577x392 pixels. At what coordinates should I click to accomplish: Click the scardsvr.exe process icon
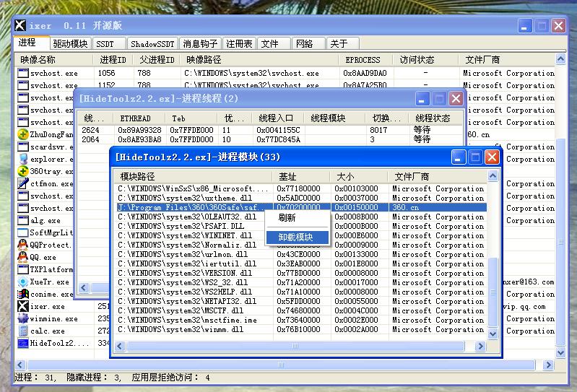coord(23,147)
